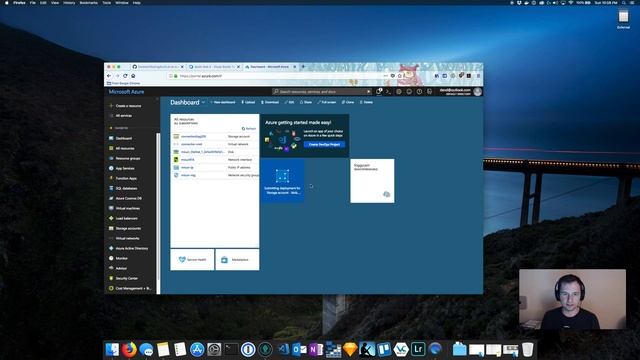Open SQL databases in the sidebar
The height and width of the screenshot is (360, 640).
pos(124,188)
